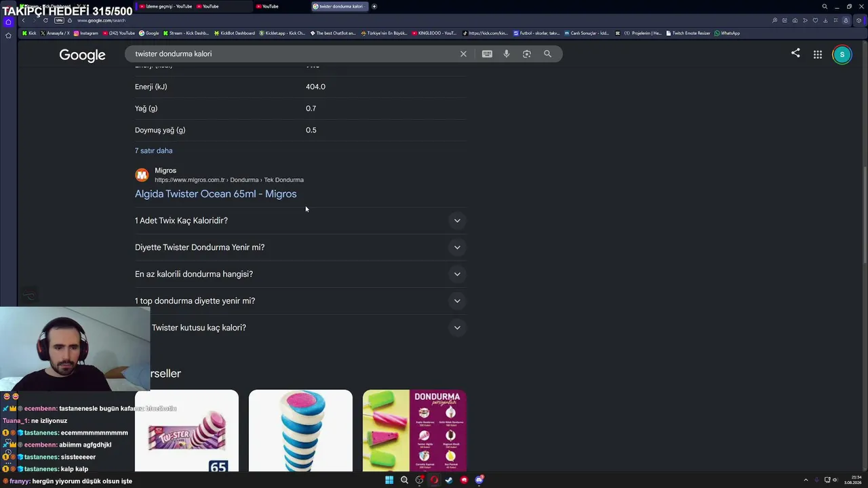Screen dimensions: 868x488
Task: Open the on-screen keyboard input tool
Action: 487,54
